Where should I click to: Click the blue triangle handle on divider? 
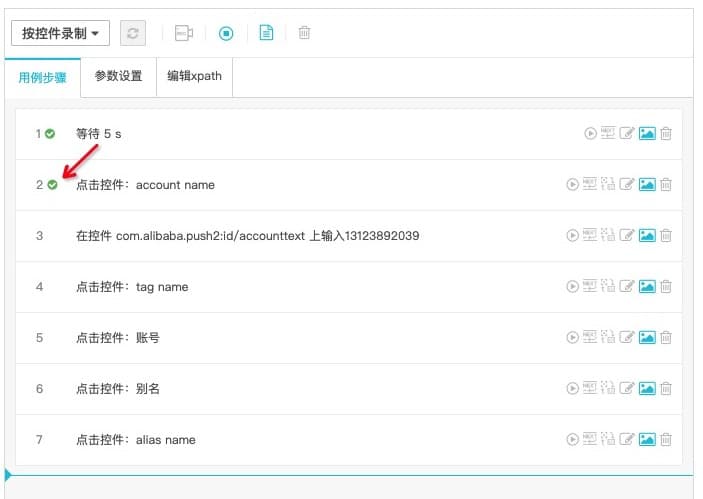tap(8, 475)
